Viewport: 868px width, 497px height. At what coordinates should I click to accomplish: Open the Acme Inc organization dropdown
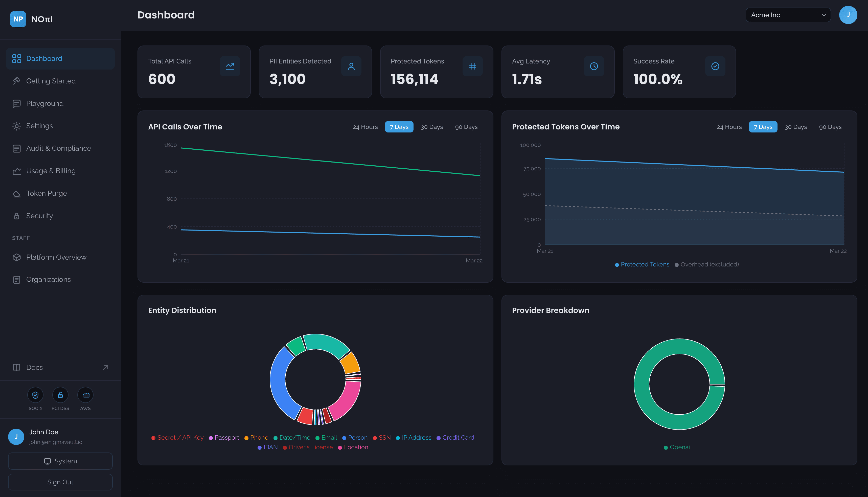(788, 15)
